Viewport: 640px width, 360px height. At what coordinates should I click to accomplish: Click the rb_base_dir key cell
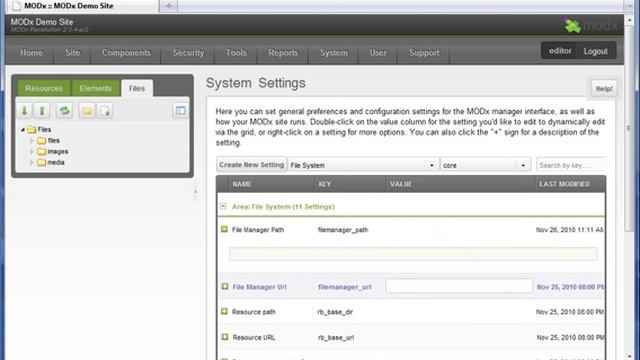click(335, 312)
